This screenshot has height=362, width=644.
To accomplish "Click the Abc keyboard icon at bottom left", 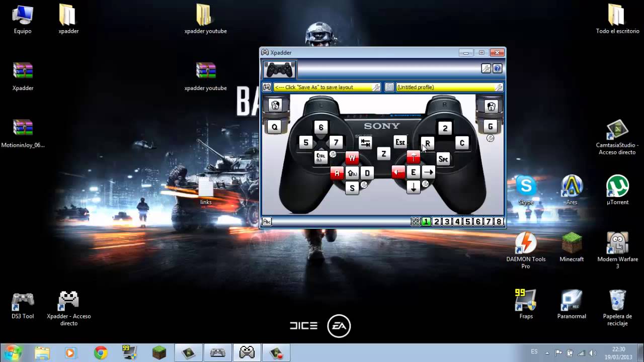I will point(267,222).
